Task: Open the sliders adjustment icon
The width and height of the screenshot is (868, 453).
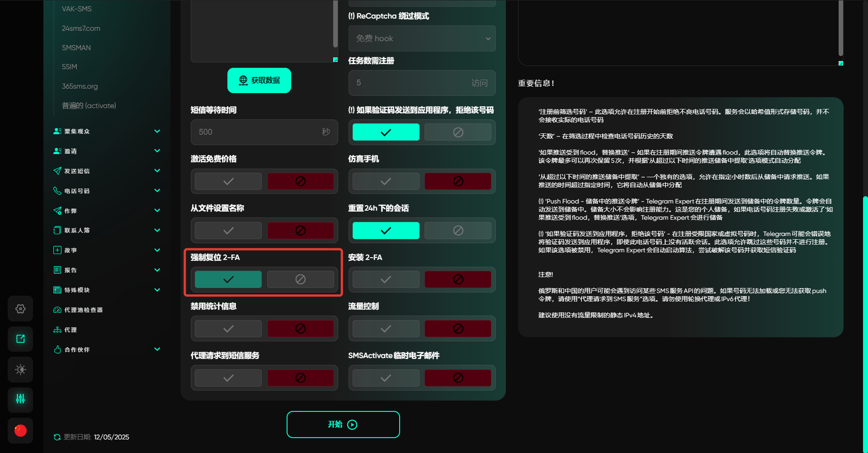Action: [20, 400]
